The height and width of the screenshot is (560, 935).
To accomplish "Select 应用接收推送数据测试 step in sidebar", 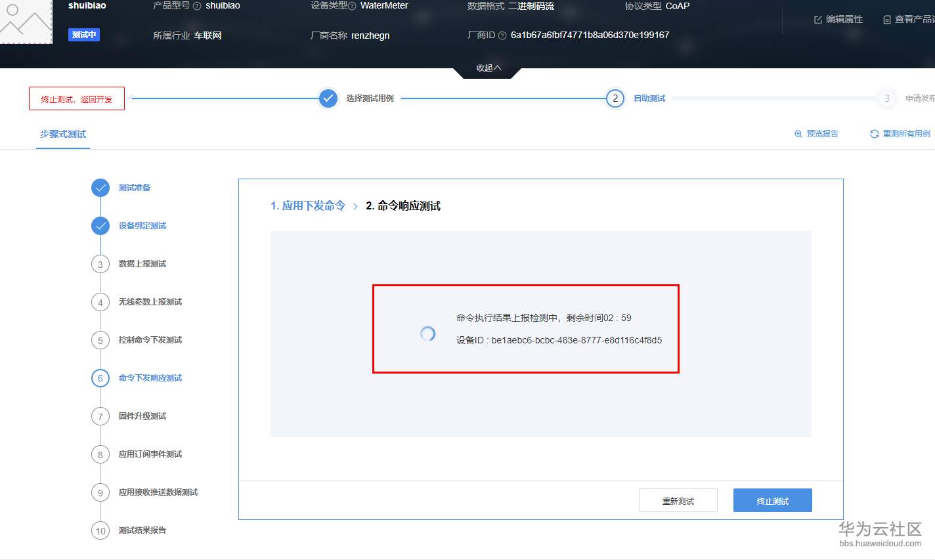I will tap(158, 492).
